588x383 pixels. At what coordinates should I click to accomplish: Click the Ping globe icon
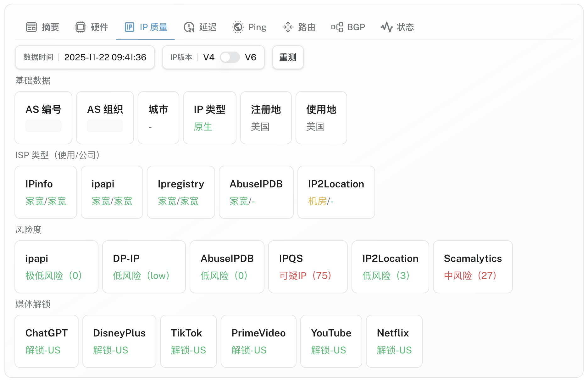point(238,27)
